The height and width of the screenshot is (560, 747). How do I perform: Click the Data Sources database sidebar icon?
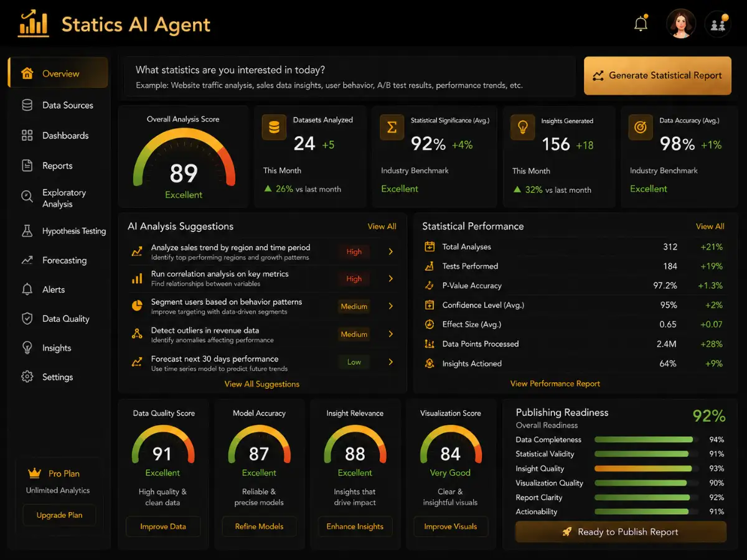coord(27,105)
